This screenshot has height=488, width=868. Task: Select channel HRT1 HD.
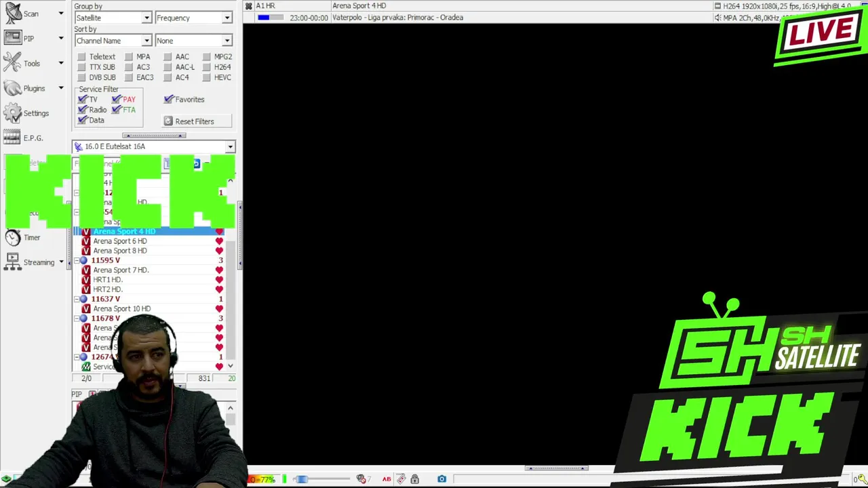point(108,279)
